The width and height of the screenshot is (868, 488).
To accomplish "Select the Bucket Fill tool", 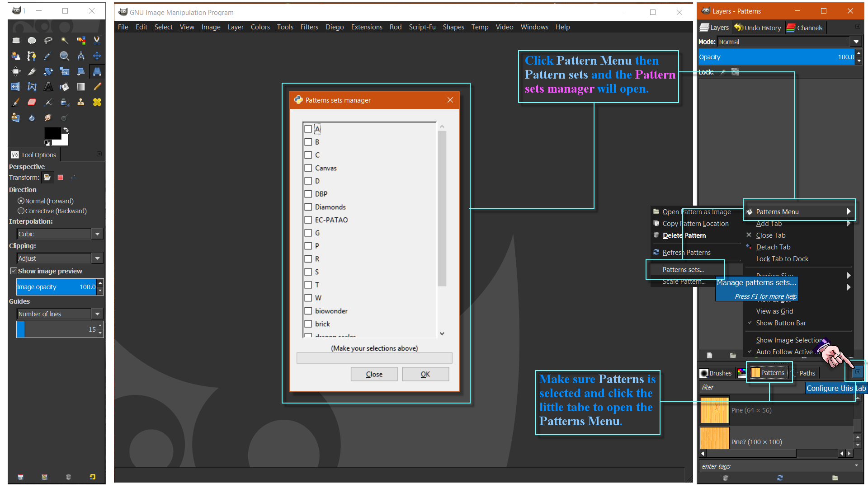I will (65, 87).
